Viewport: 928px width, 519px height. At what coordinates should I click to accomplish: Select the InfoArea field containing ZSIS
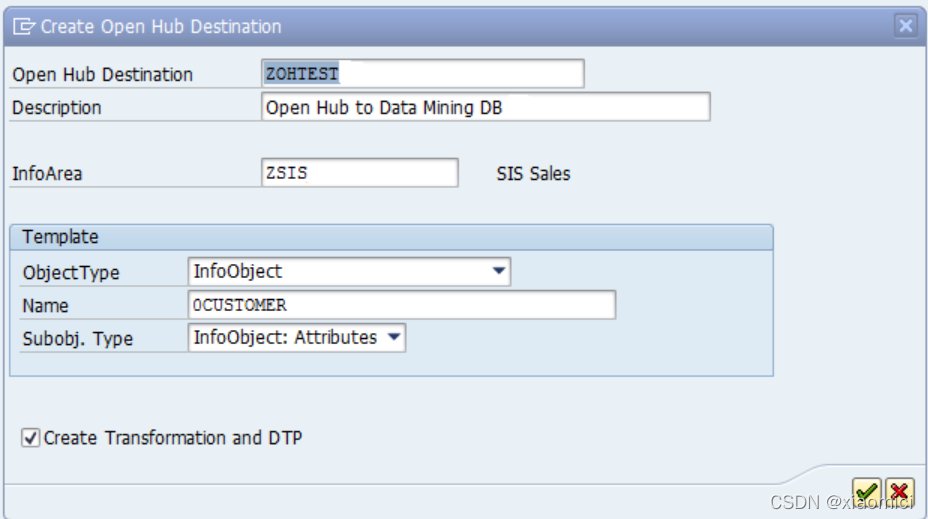[360, 173]
